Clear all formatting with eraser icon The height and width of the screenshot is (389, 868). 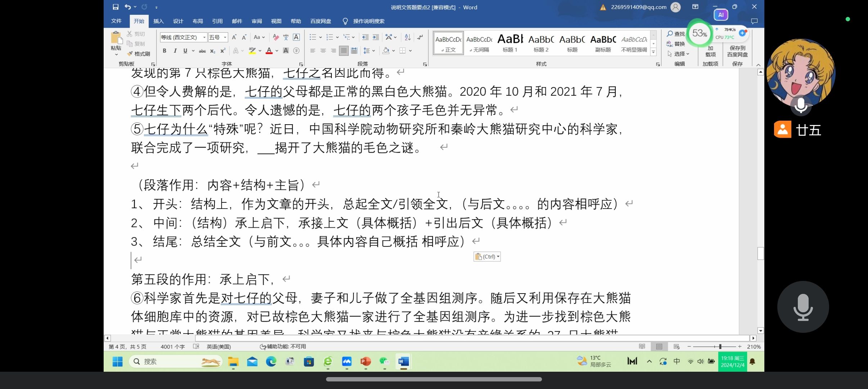276,37
